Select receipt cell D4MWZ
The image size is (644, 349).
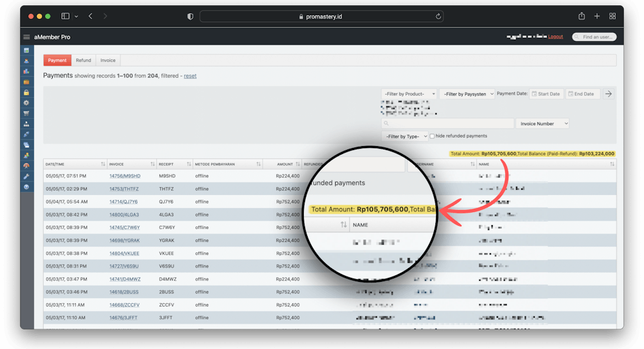(x=168, y=279)
